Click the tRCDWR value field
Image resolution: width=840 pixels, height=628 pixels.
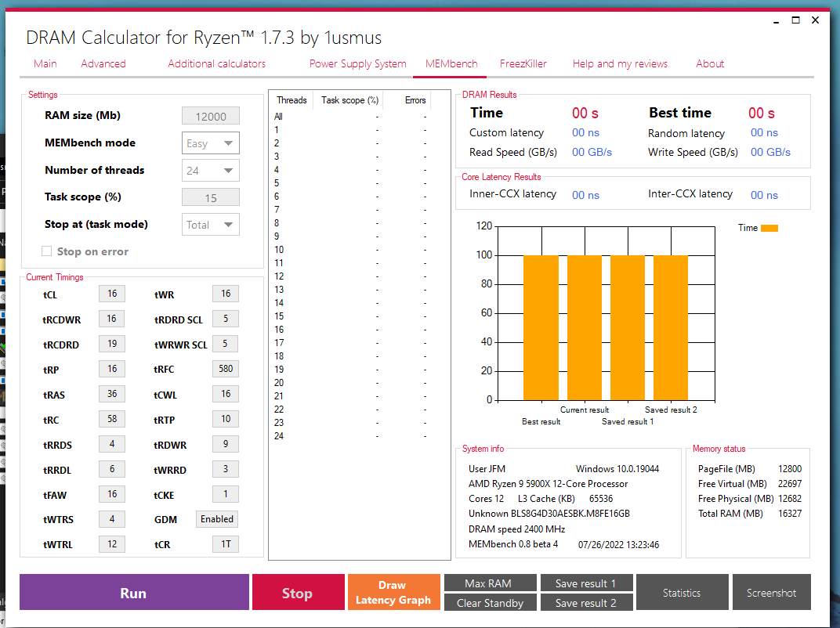point(112,319)
